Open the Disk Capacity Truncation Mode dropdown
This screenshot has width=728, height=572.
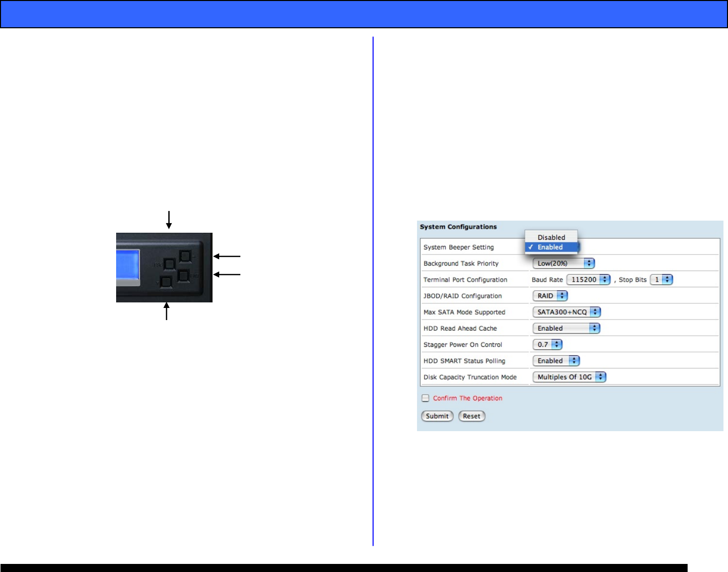pyautogui.click(x=569, y=377)
